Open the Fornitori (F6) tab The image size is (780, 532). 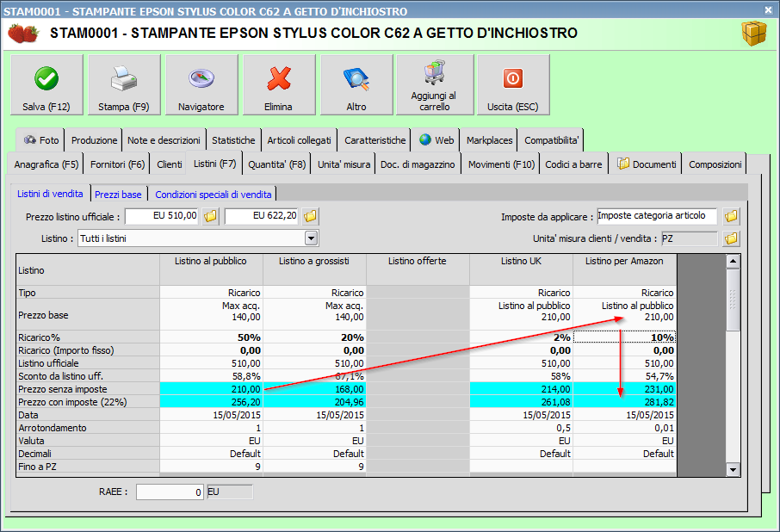(117, 164)
